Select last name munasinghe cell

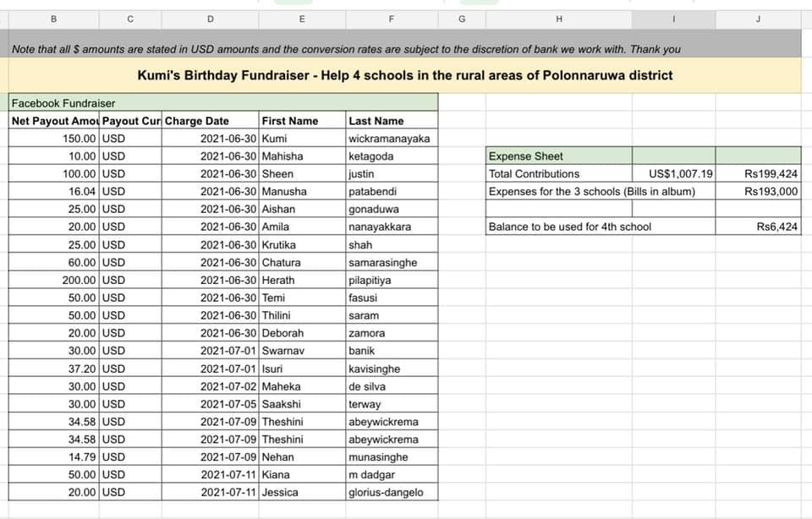click(x=392, y=457)
